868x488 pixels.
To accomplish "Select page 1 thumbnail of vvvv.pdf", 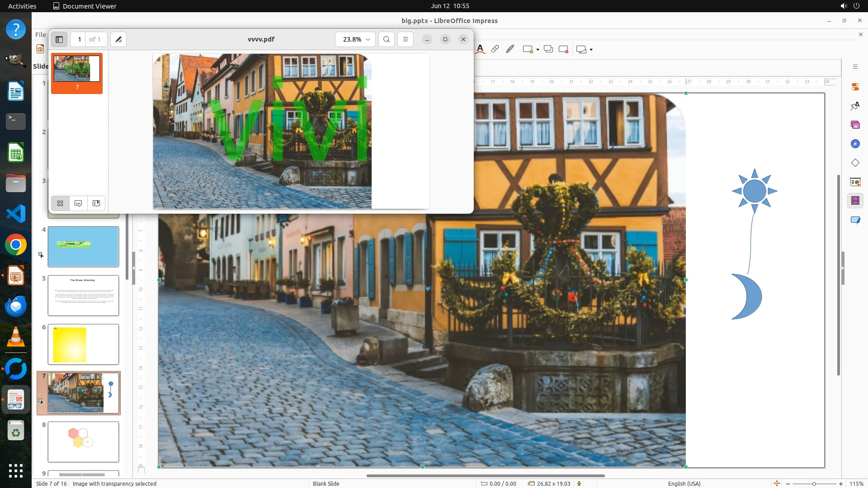I will tap(77, 69).
